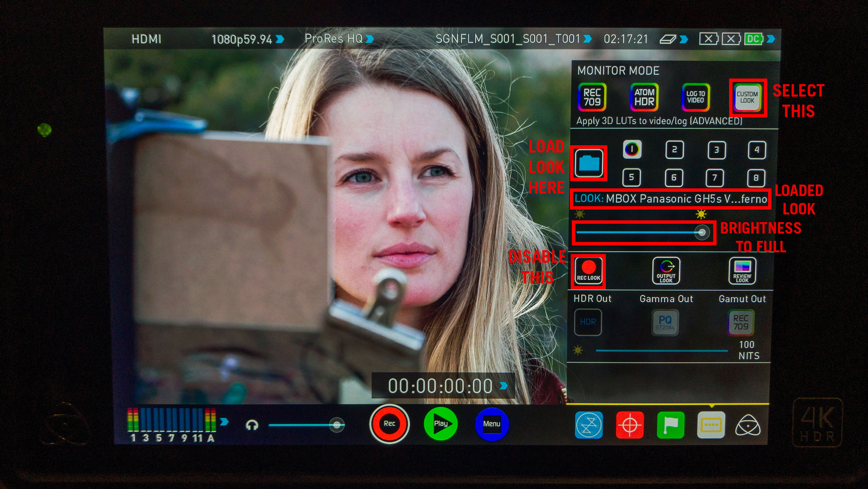868x489 pixels.
Task: Tap the 02:17:21 remaining time
Action: tap(626, 39)
